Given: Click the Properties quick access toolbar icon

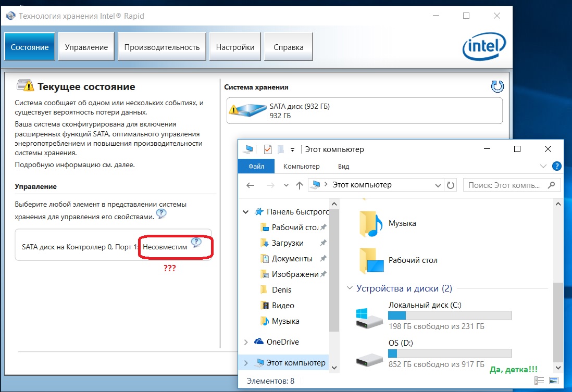Looking at the screenshot, I should pos(267,149).
